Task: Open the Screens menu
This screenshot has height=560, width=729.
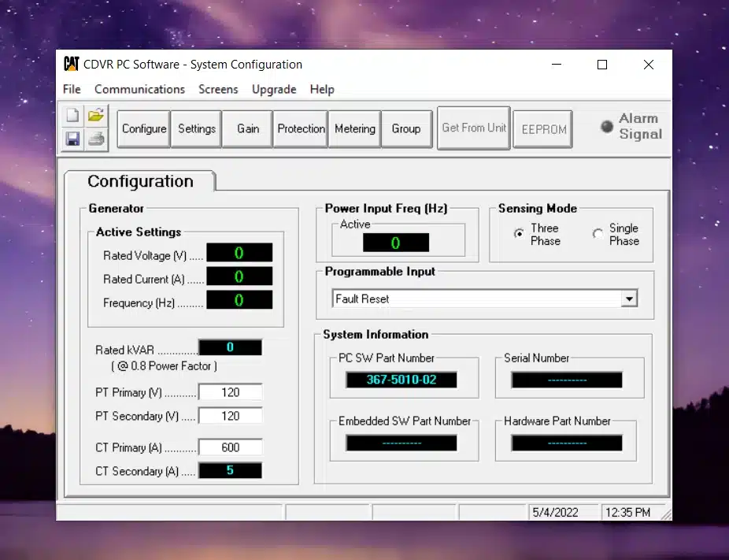Action: 218,89
